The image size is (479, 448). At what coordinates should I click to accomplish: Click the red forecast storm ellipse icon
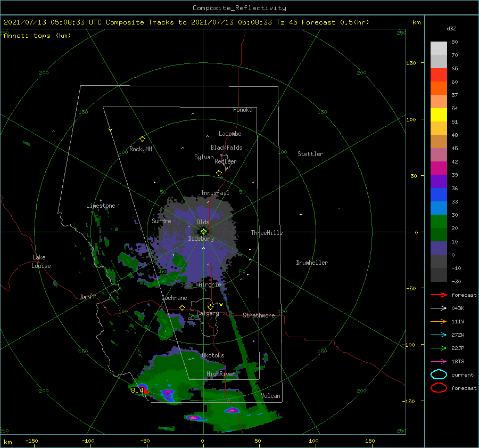[x=439, y=388]
